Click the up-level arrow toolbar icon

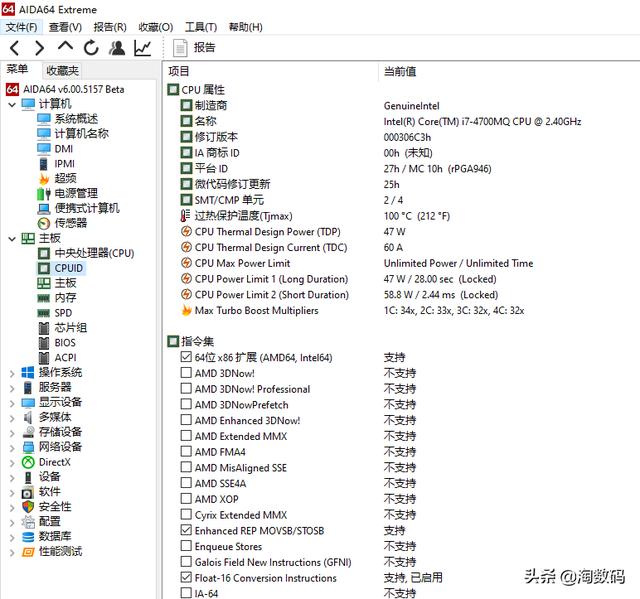tap(65, 47)
